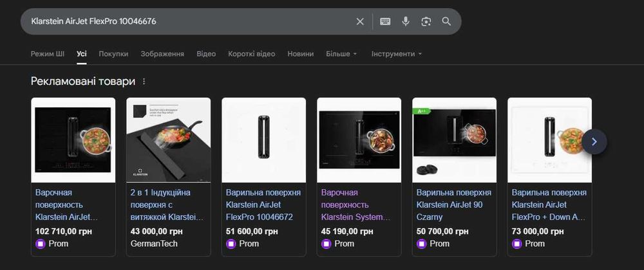Open the AirJet 90 Czarny A++ image
Screen dimensions: 644x270
(x=454, y=140)
